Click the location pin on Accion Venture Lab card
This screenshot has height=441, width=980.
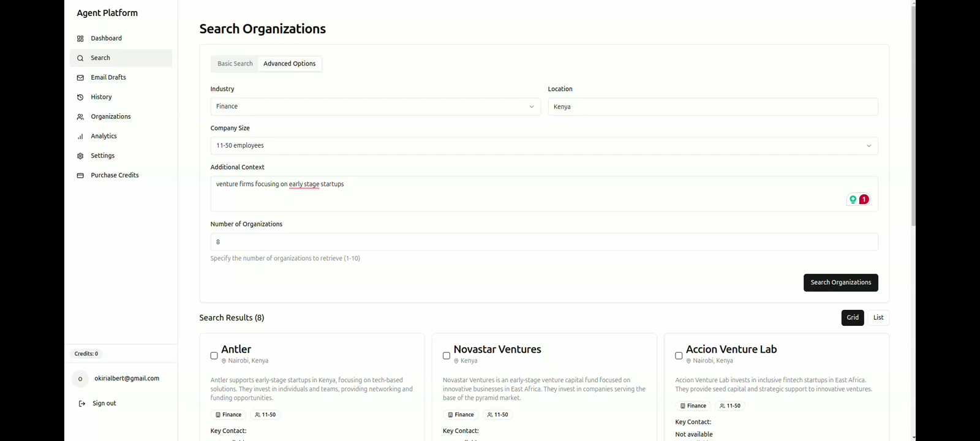[x=688, y=361]
